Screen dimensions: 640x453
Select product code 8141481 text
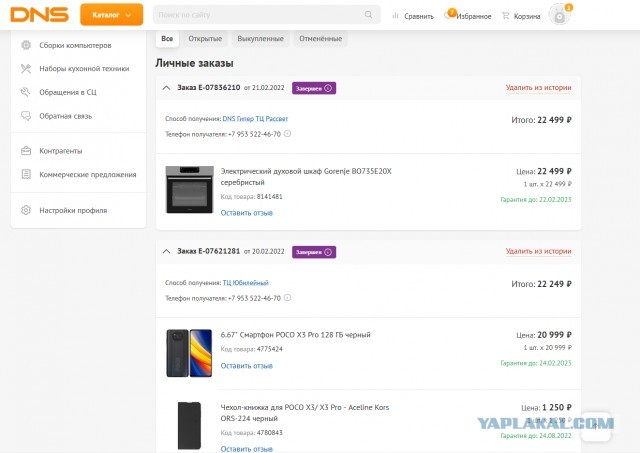269,197
